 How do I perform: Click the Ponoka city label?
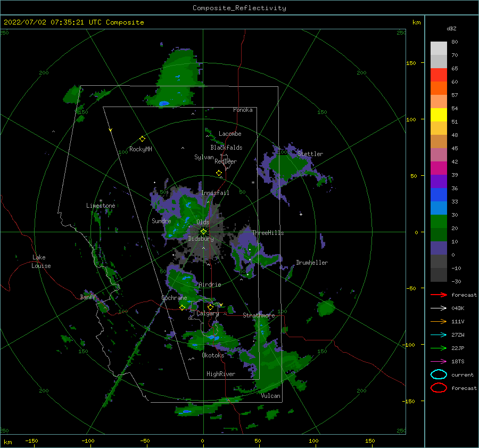coord(243,110)
